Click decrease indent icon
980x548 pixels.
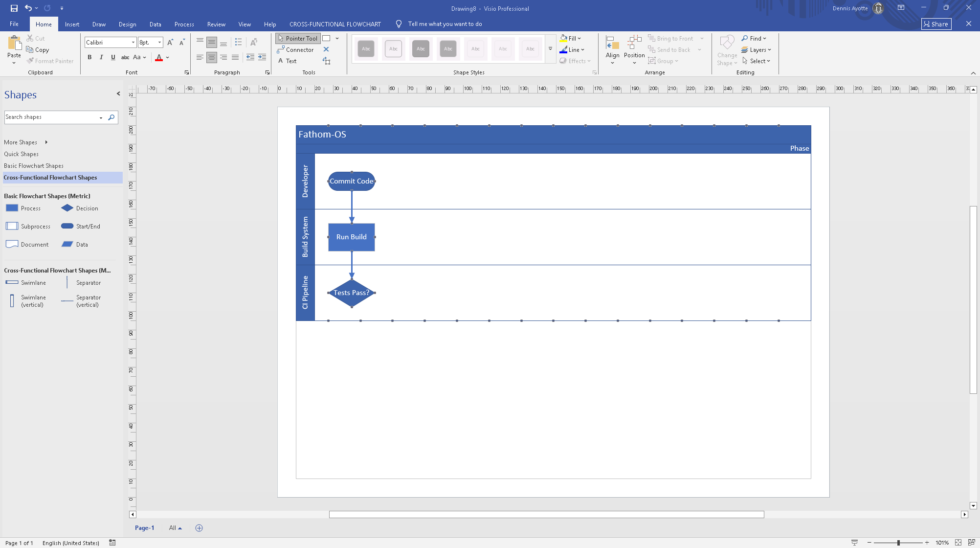(x=250, y=57)
